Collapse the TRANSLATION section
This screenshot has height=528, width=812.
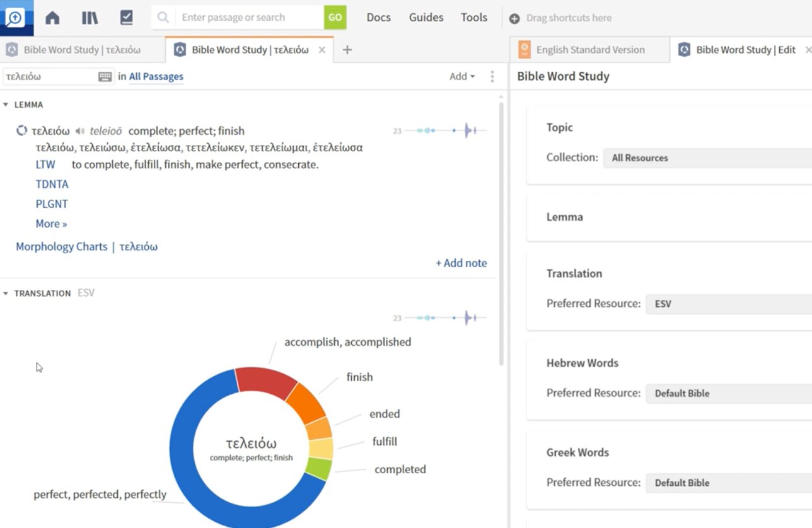click(6, 293)
